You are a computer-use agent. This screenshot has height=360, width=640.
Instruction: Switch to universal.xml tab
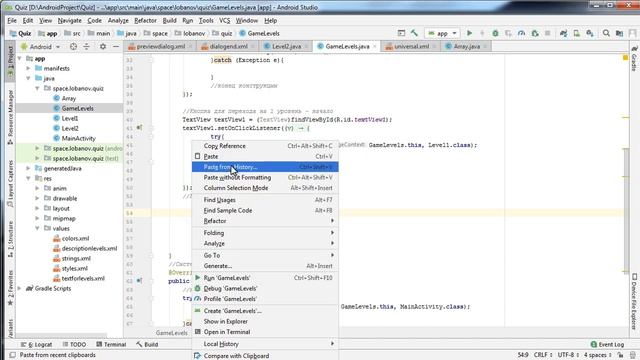tap(411, 47)
